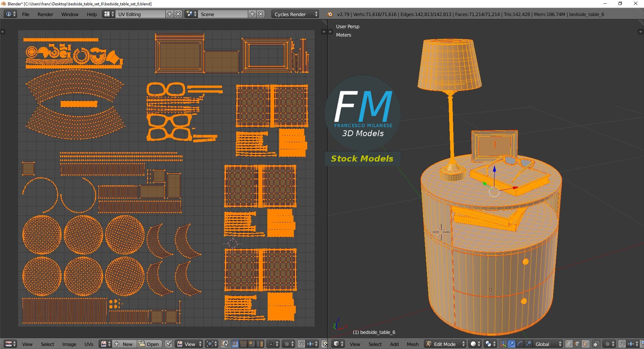This screenshot has width=644, height=349.
Task: Open the screen layout browser icon
Action: pyautogui.click(x=109, y=14)
